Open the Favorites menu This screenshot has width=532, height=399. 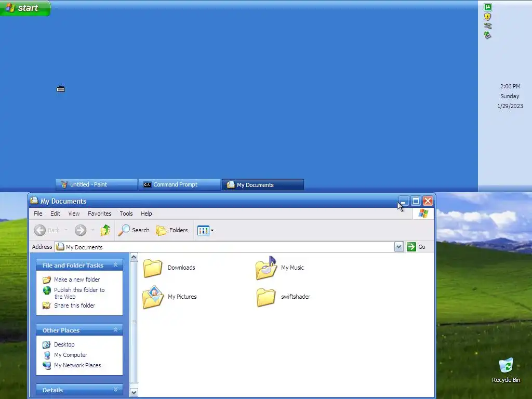99,214
